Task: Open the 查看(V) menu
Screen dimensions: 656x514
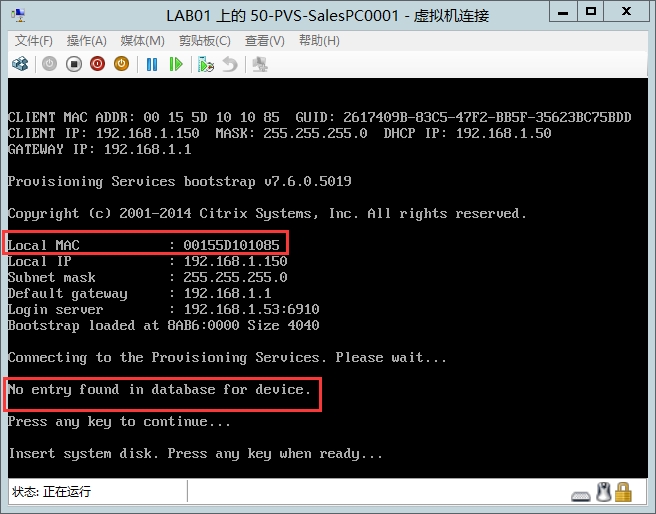Action: point(265,41)
